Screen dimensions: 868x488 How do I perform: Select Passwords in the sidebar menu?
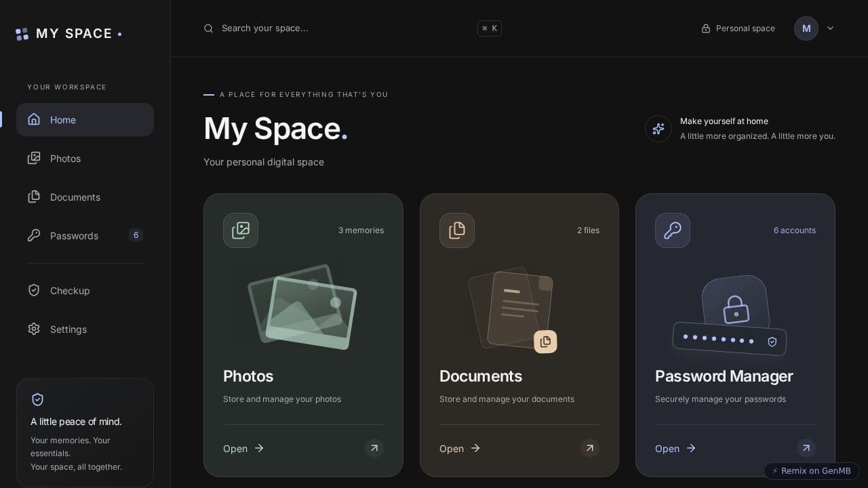tap(85, 235)
